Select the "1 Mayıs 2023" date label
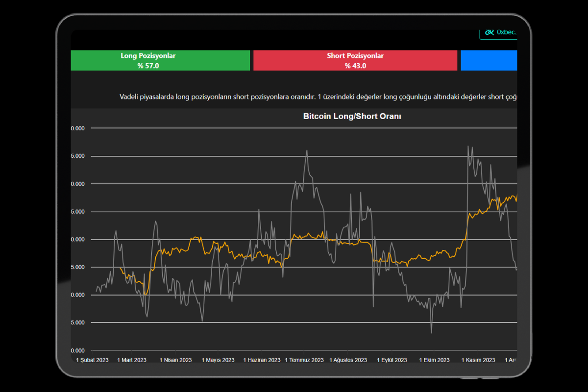Image resolution: width=588 pixels, height=392 pixels. (x=218, y=360)
